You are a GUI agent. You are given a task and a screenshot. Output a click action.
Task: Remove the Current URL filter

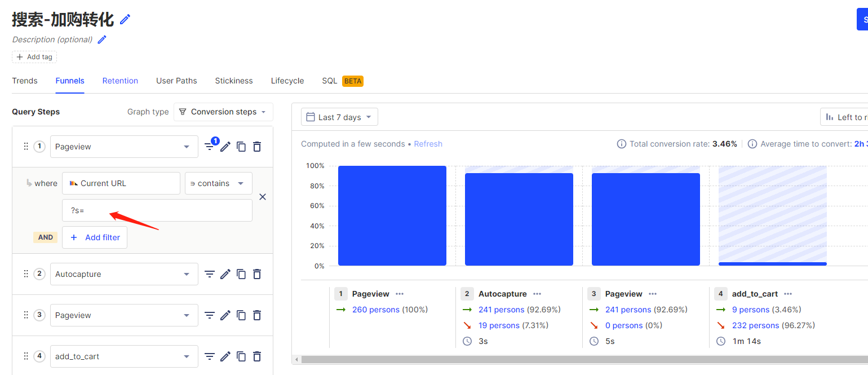pyautogui.click(x=263, y=197)
